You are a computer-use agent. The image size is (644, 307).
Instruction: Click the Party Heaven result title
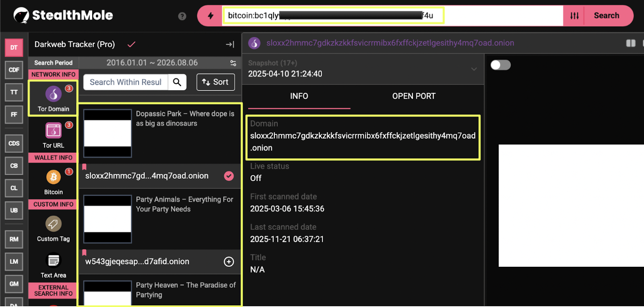[x=186, y=290]
